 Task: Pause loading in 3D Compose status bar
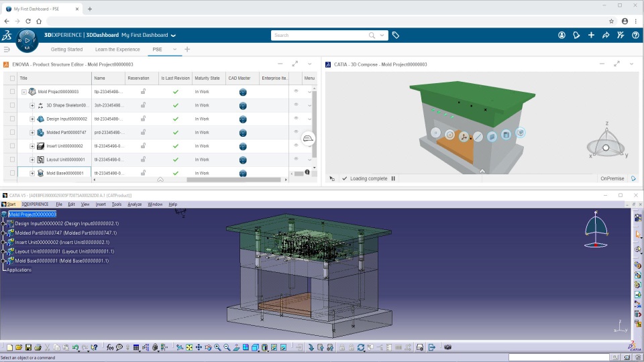click(393, 178)
